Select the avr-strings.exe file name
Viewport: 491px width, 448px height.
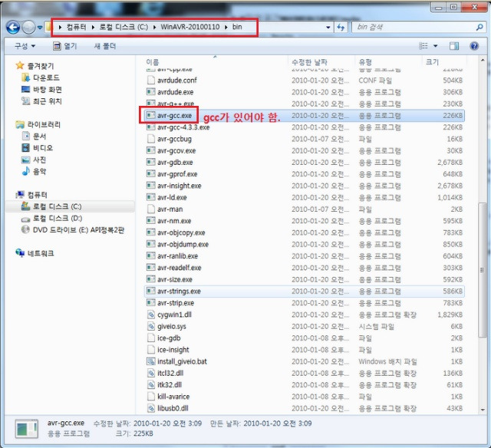tap(179, 292)
